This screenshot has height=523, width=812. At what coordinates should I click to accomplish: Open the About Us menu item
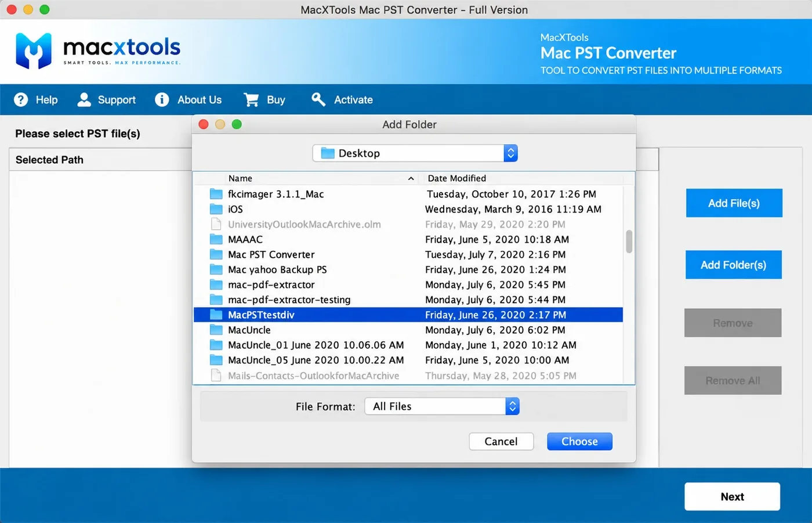click(x=188, y=100)
